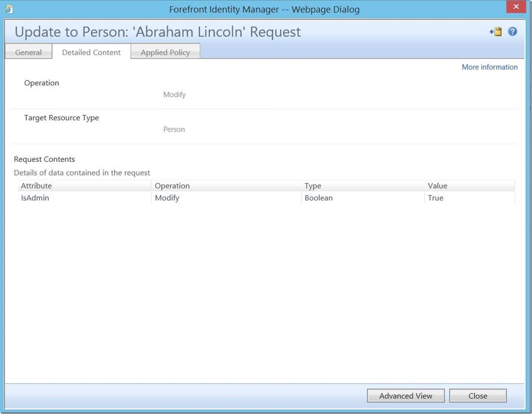This screenshot has height=414, width=532.
Task: Click the Request Contents heading
Action: pyautogui.click(x=44, y=159)
